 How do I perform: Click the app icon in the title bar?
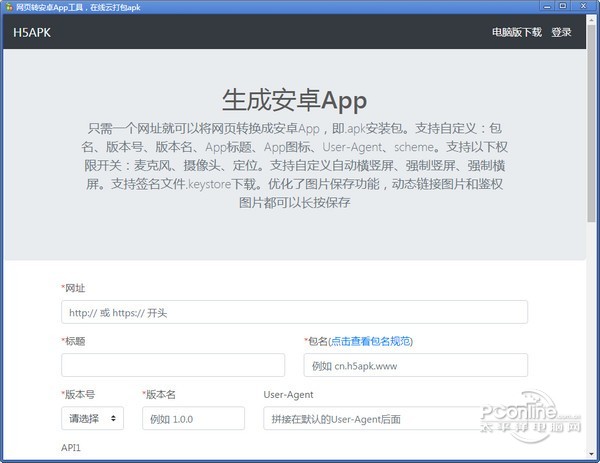[7, 6]
